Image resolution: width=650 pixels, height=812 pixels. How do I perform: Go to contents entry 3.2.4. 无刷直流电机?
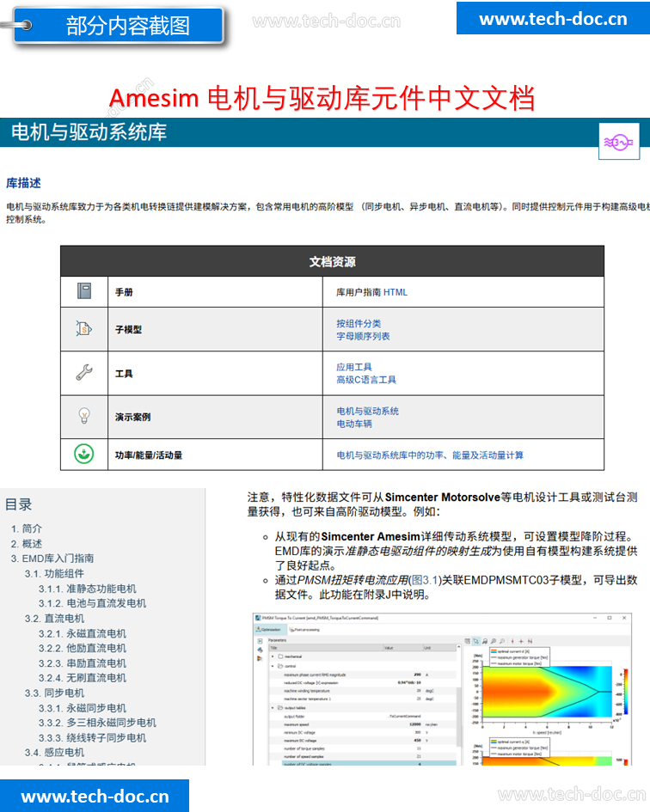83,677
